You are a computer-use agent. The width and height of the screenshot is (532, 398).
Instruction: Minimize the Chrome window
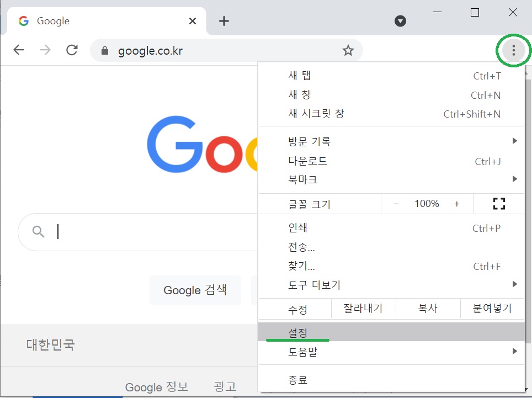click(x=437, y=12)
